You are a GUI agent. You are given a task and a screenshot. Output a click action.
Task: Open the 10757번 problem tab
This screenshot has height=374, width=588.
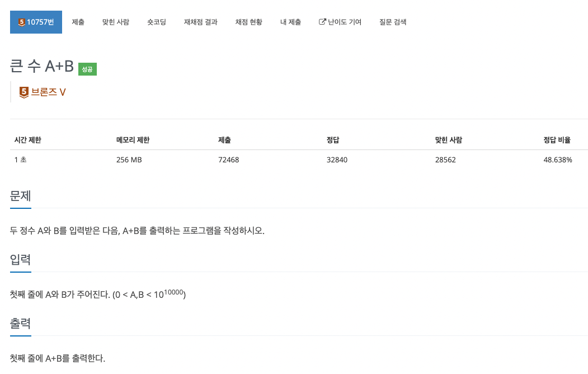(36, 22)
